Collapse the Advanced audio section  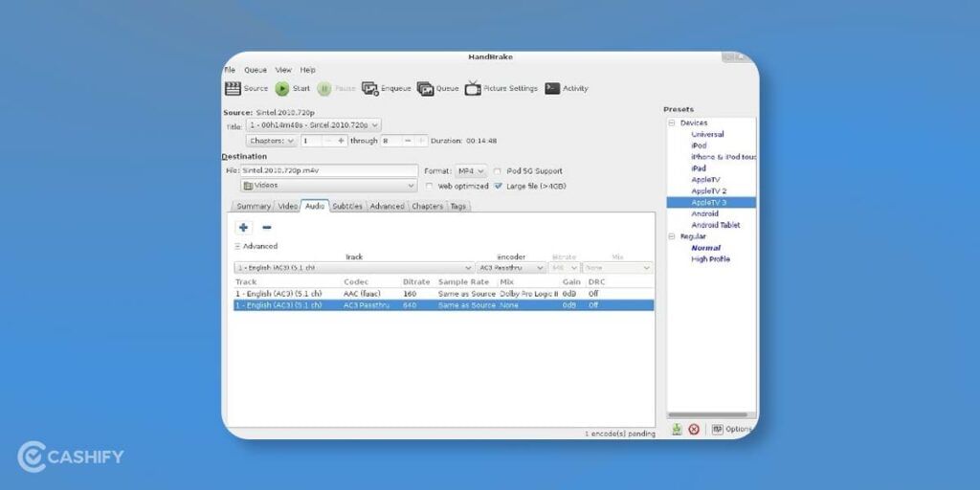click(x=237, y=247)
